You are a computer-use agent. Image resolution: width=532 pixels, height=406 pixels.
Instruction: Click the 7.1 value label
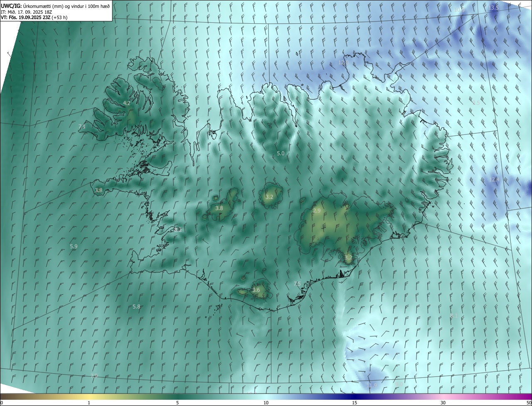point(82,126)
